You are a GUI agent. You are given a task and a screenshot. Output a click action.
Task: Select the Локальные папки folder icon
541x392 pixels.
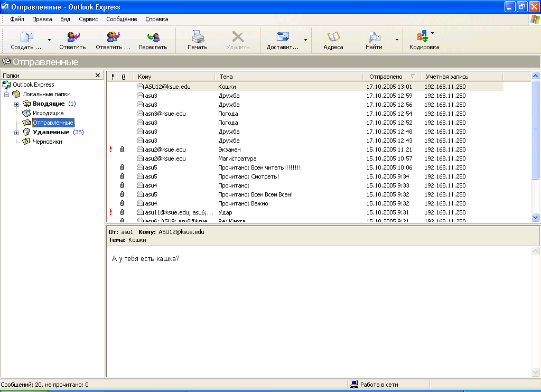pyautogui.click(x=16, y=94)
